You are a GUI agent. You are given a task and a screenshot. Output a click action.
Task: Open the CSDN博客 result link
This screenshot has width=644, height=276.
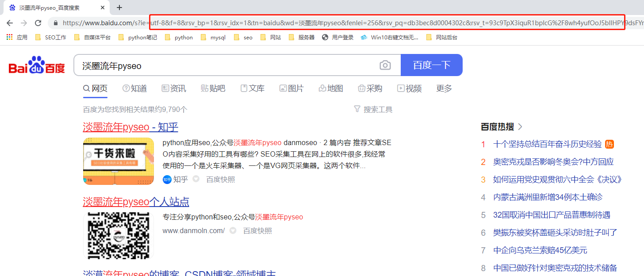179,273
